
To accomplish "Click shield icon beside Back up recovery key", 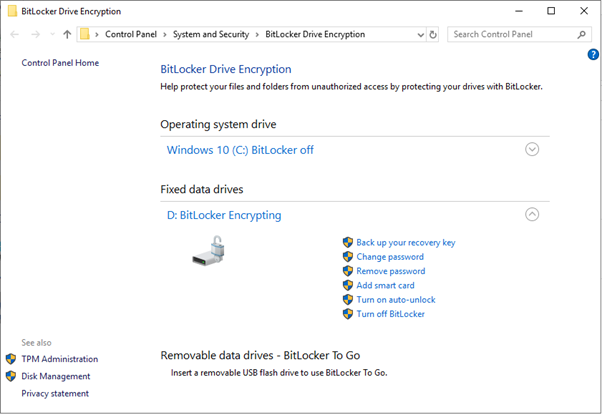I will click(x=347, y=242).
